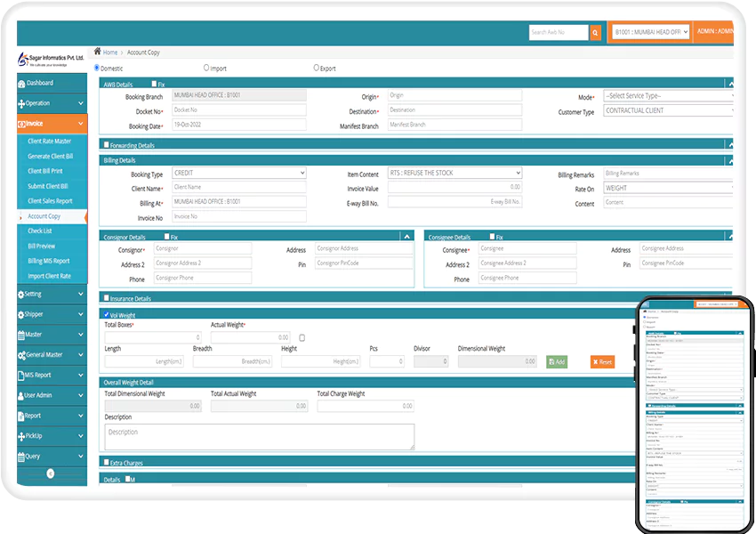The width and height of the screenshot is (756, 534).
Task: Click the Origin input field
Action: [x=454, y=95]
